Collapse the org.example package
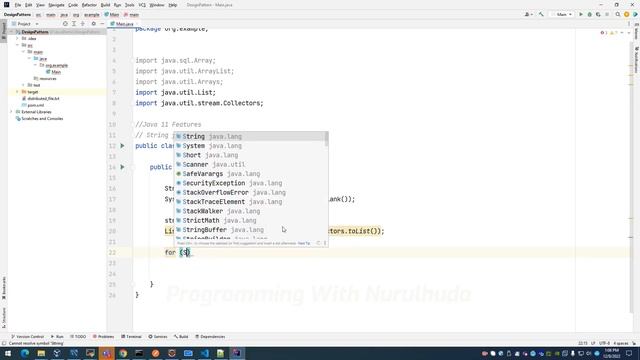Screen dimensions: 640x360 click(36, 65)
